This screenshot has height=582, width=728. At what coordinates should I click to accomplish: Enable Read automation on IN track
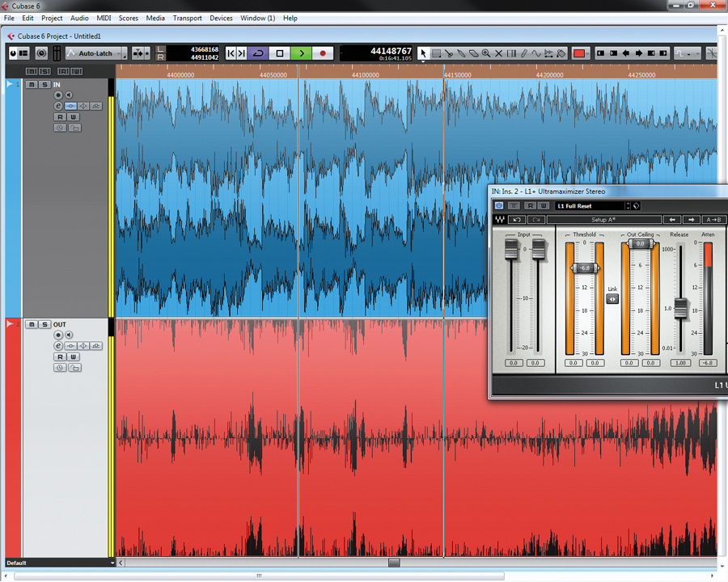pos(60,117)
